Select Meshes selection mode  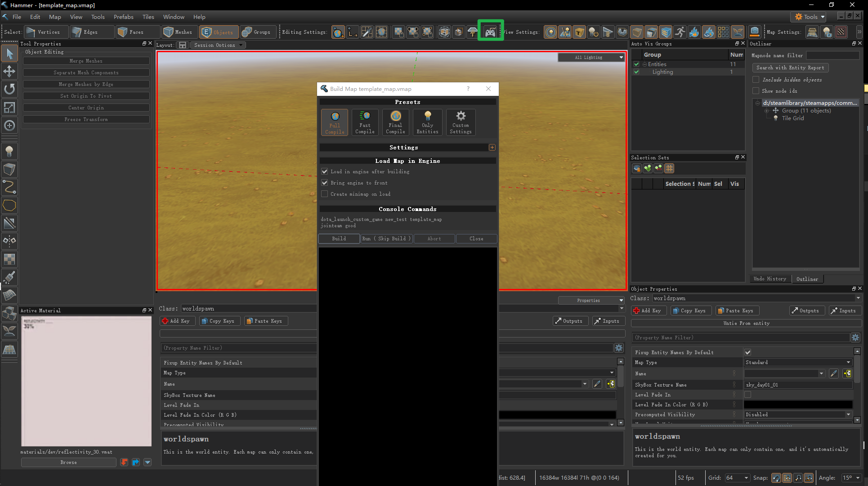tap(180, 32)
